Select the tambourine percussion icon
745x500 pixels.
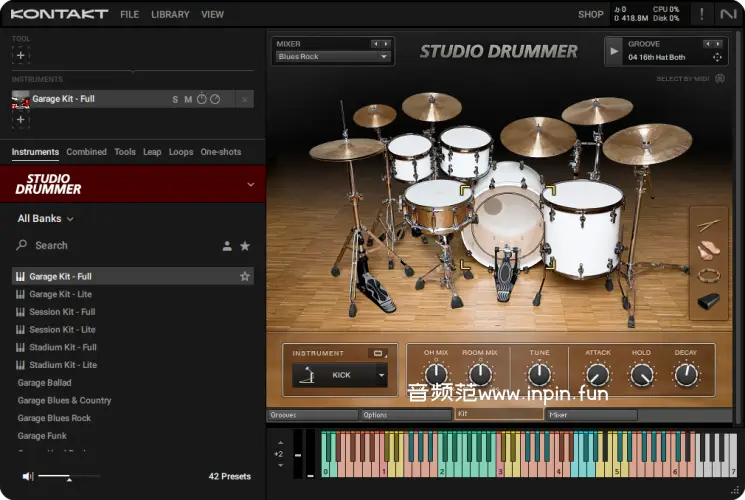click(709, 274)
